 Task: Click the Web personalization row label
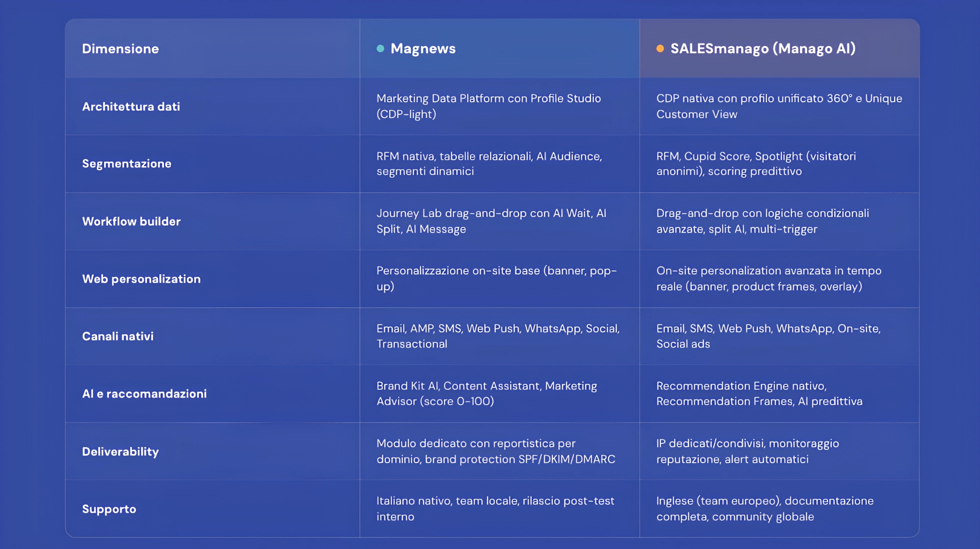point(141,279)
